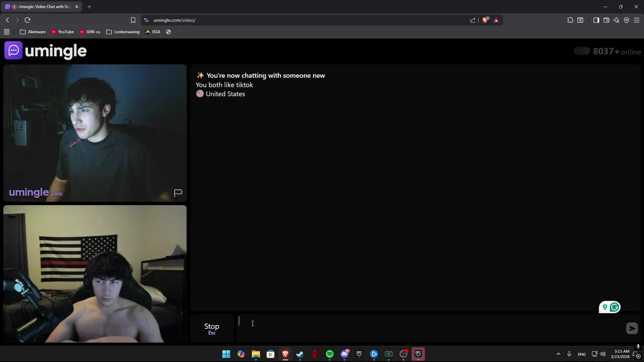
Task: Open File Explorer from taskbar
Action: [256, 354]
